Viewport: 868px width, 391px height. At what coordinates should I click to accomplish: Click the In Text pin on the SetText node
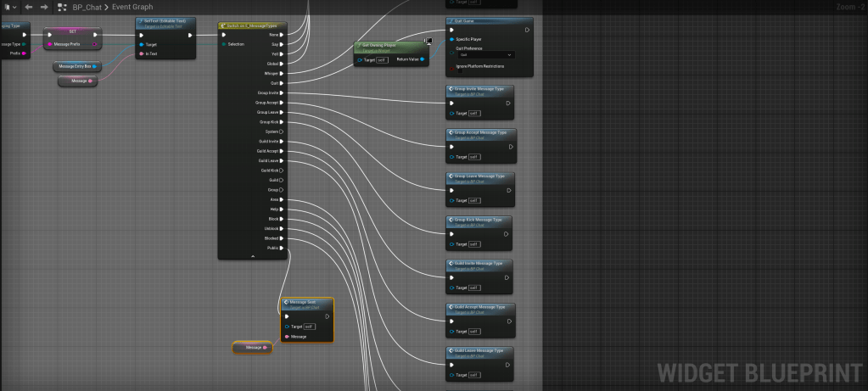point(142,53)
